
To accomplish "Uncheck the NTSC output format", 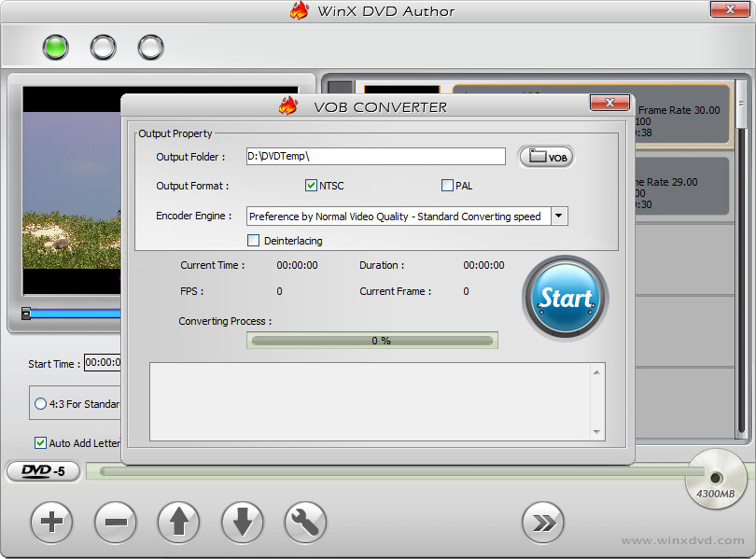I will pyautogui.click(x=311, y=185).
